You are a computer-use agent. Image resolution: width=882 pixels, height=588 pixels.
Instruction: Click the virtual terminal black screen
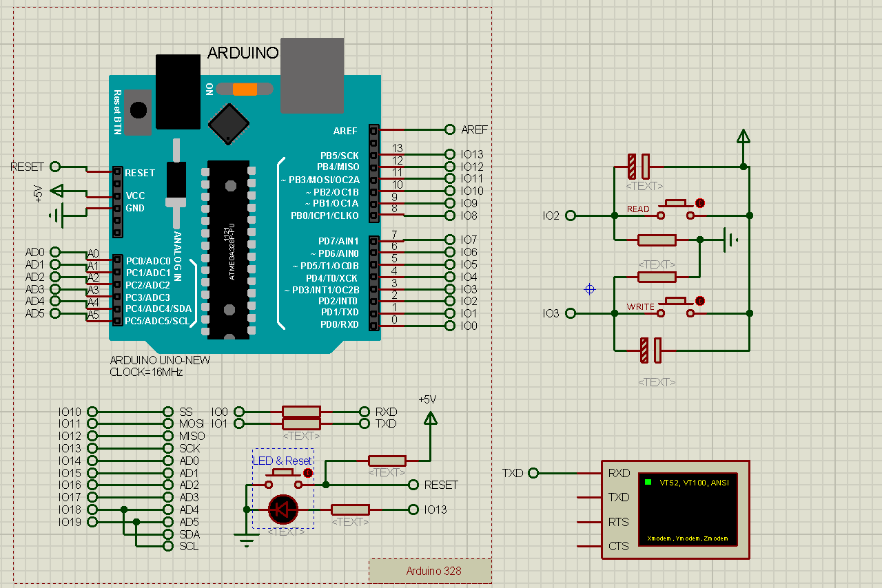(x=688, y=509)
